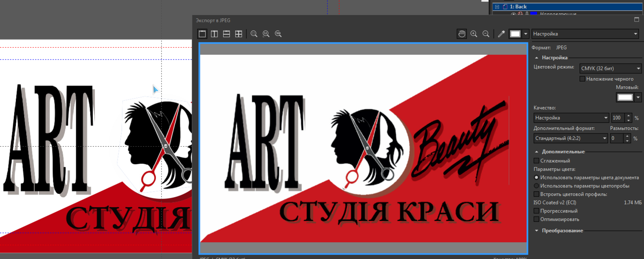The height and width of the screenshot is (259, 644).
Task: Enable Встроить цветовой профиль checkbox
Action: point(536,194)
